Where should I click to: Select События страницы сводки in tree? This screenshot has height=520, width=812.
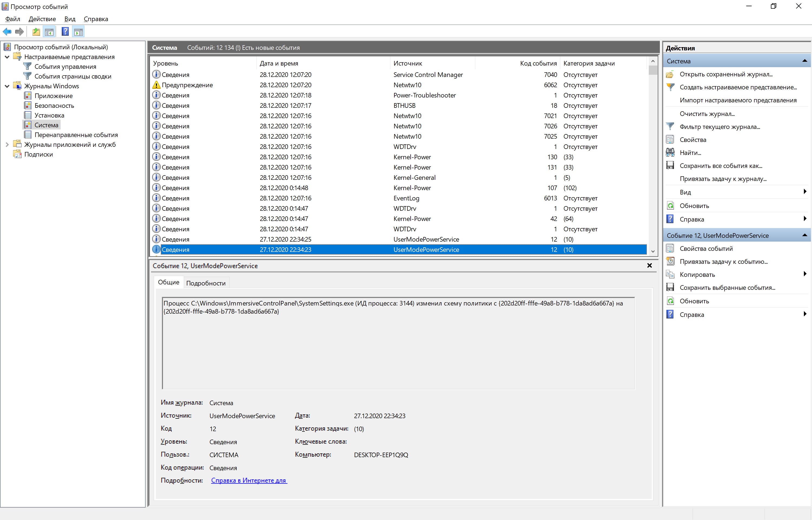click(73, 76)
